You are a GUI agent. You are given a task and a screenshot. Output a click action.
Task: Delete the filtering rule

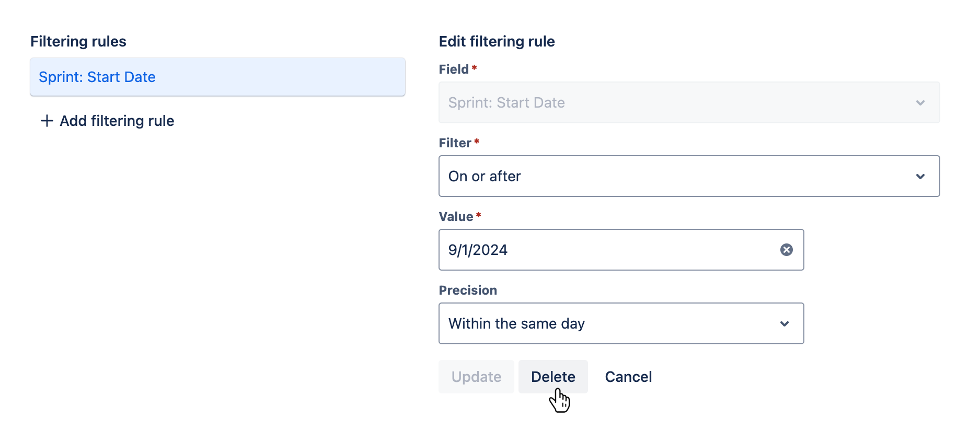click(x=553, y=377)
